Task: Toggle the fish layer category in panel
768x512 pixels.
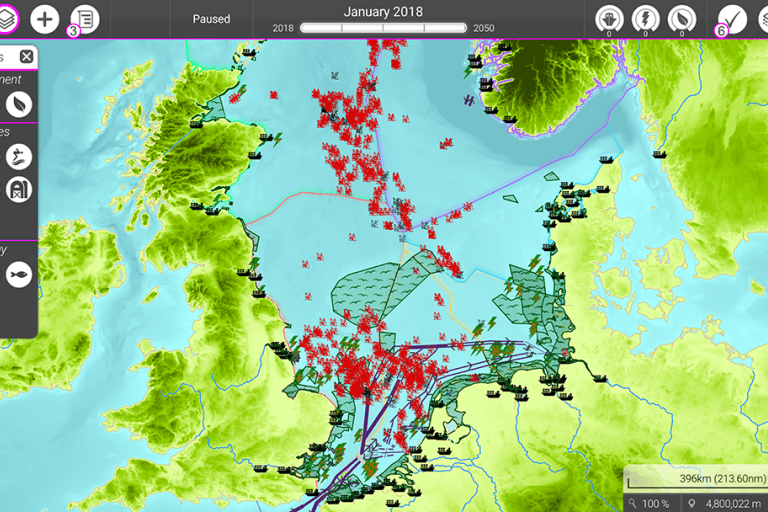Action: point(19,274)
